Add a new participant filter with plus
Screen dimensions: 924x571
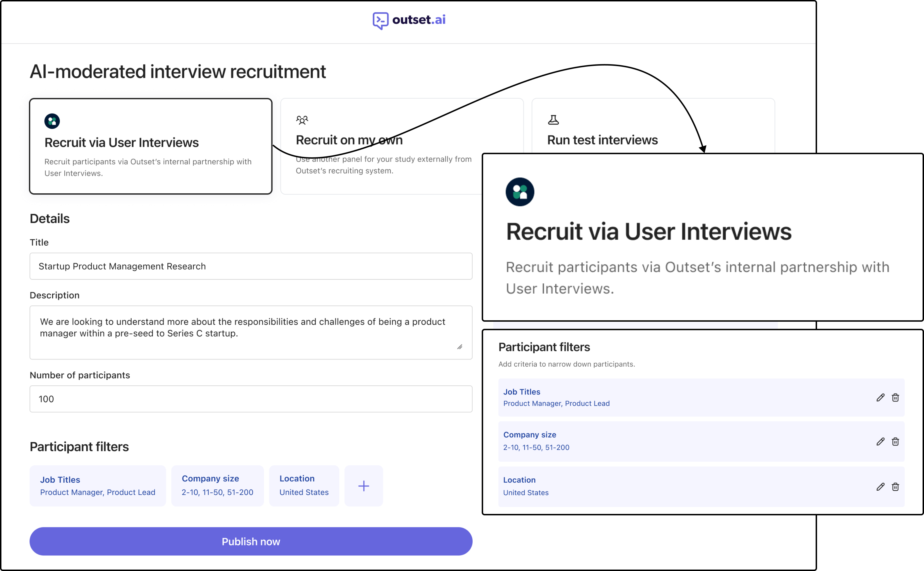coord(364,486)
